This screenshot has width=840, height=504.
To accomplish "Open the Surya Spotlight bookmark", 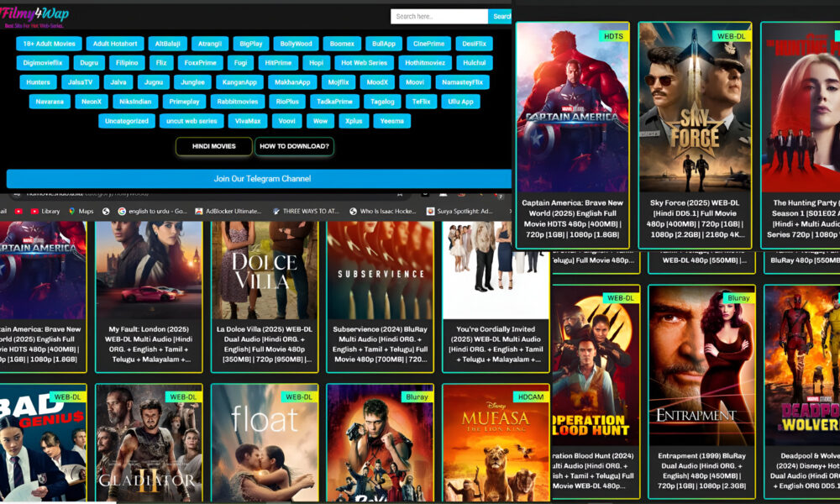I will pyautogui.click(x=459, y=212).
